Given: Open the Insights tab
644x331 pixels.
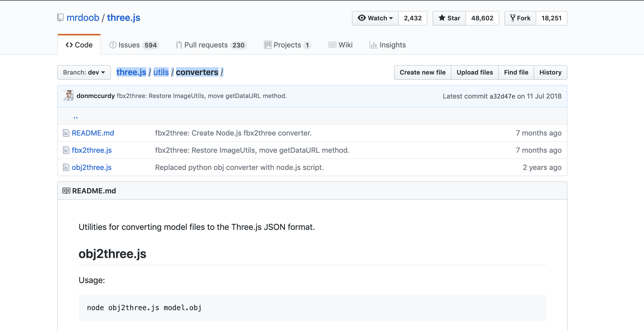Looking at the screenshot, I should tap(388, 45).
